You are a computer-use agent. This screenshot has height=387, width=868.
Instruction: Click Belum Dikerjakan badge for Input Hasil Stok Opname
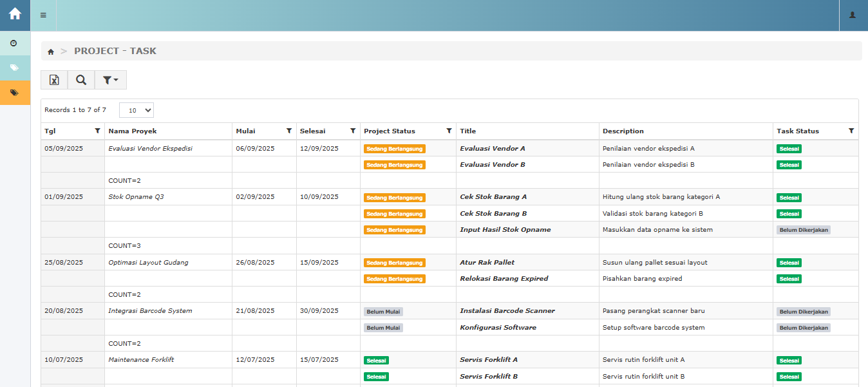pyautogui.click(x=803, y=230)
